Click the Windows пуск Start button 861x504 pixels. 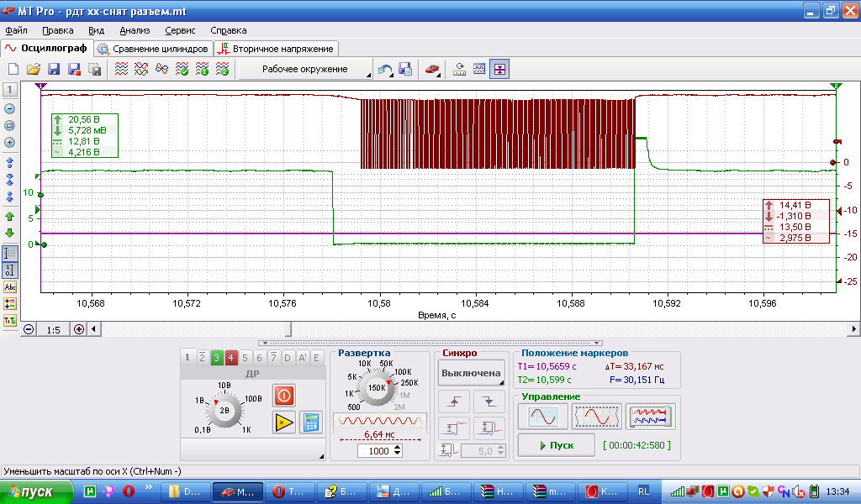coord(36,492)
